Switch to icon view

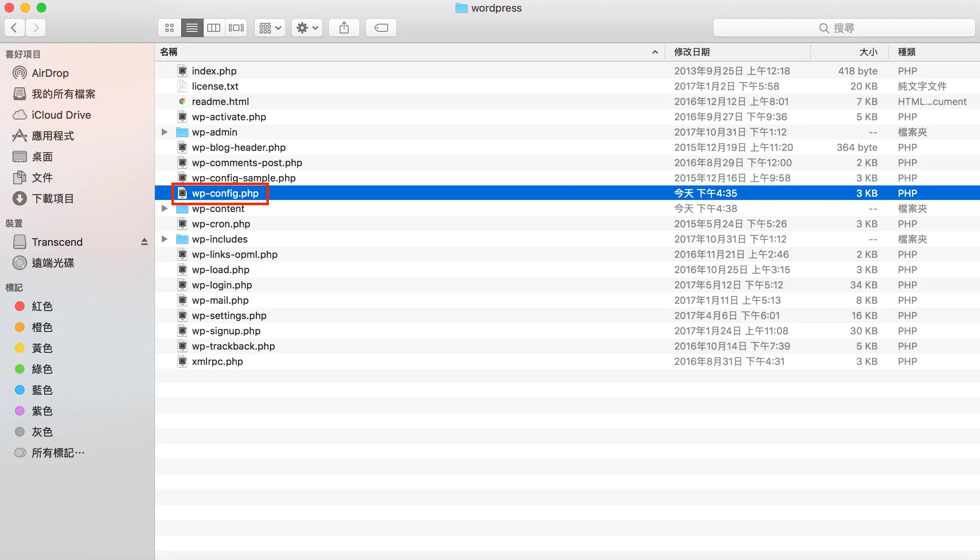[x=169, y=28]
